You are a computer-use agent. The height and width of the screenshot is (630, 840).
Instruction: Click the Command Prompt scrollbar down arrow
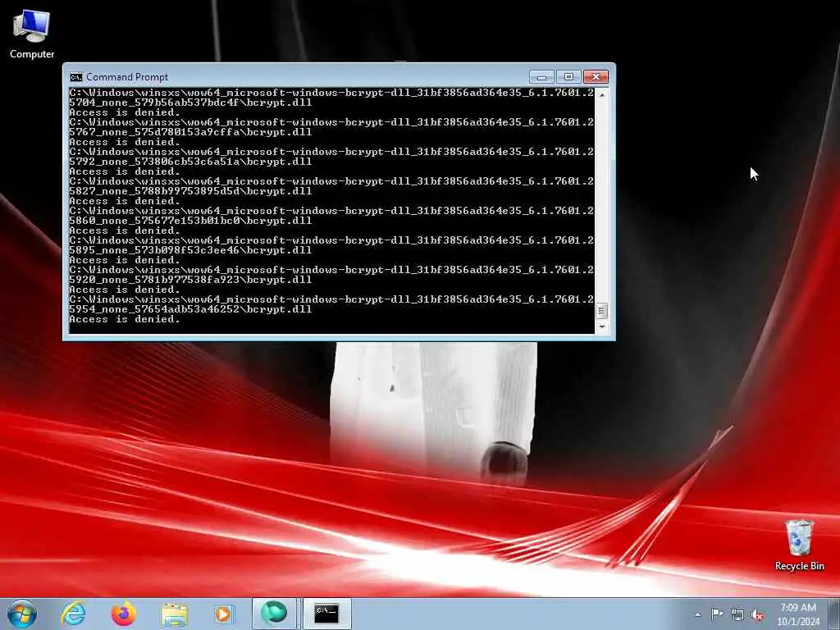click(x=602, y=326)
